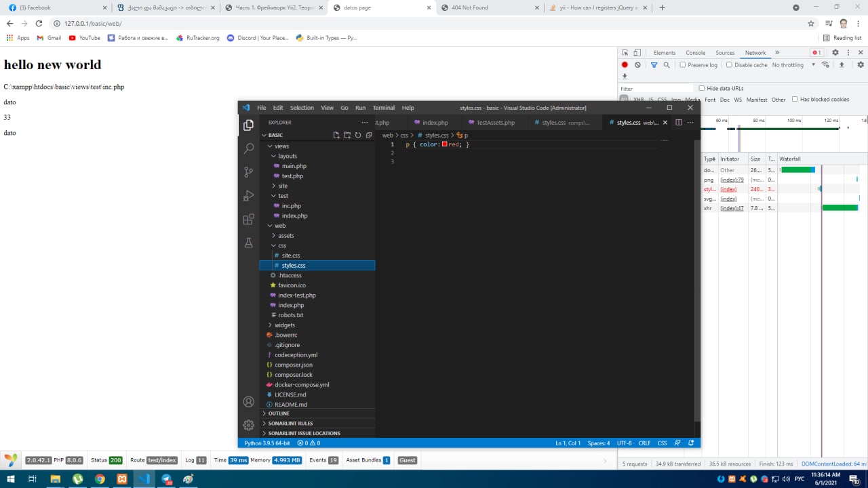Image resolution: width=868 pixels, height=488 pixels.
Task: Expand the OUTLINE section
Action: pyautogui.click(x=317, y=413)
